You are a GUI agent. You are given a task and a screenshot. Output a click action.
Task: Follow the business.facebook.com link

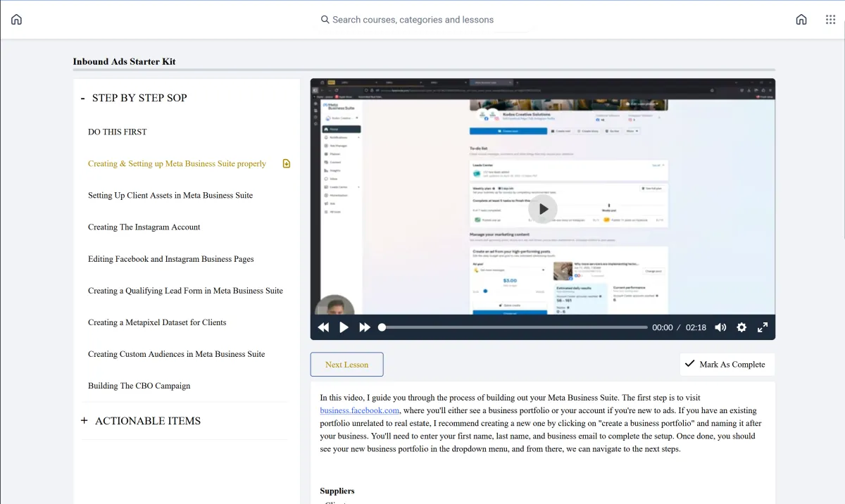(x=360, y=410)
